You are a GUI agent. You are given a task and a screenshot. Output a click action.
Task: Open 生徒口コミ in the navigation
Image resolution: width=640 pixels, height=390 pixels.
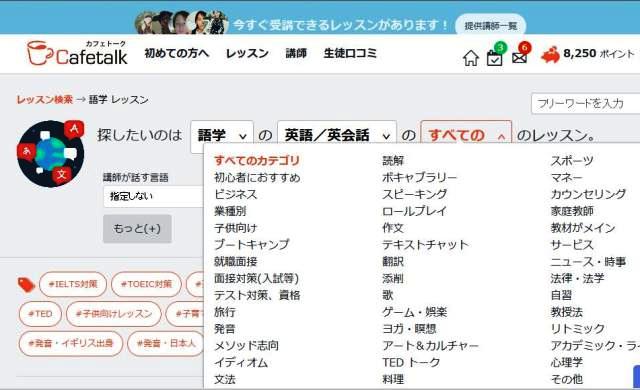coord(350,53)
